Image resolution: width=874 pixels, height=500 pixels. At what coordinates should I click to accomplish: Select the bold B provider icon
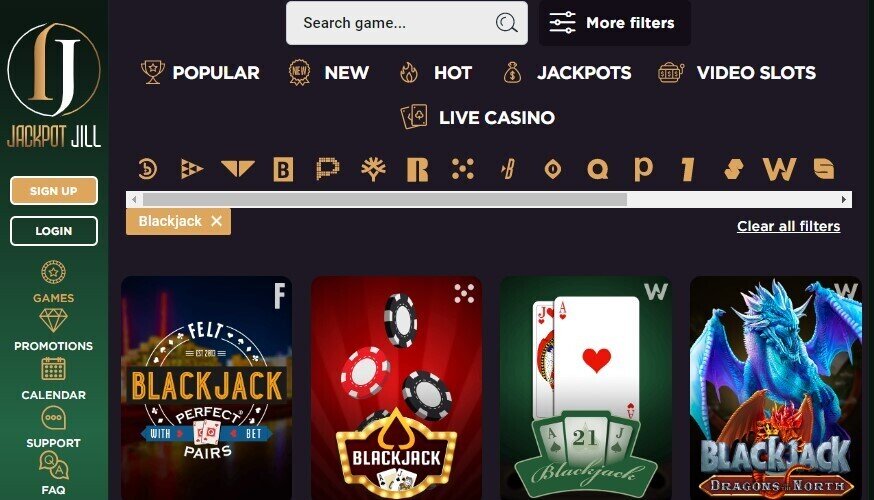coord(283,169)
